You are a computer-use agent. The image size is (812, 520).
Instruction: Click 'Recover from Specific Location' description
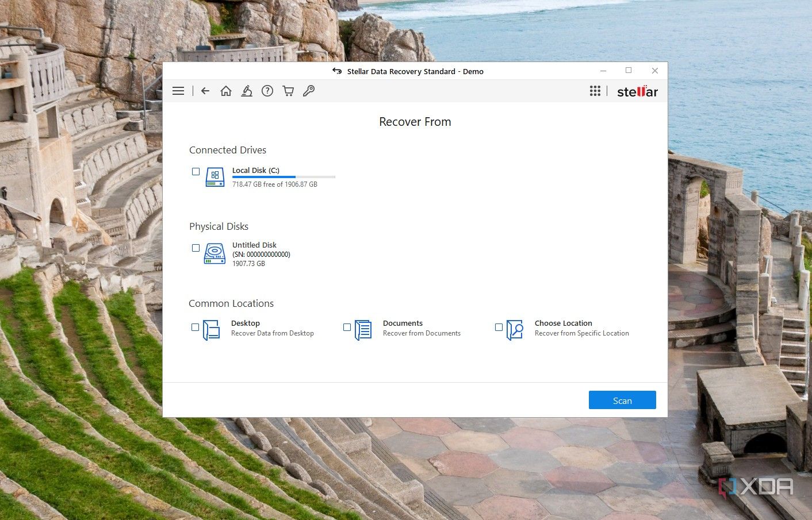coord(582,333)
